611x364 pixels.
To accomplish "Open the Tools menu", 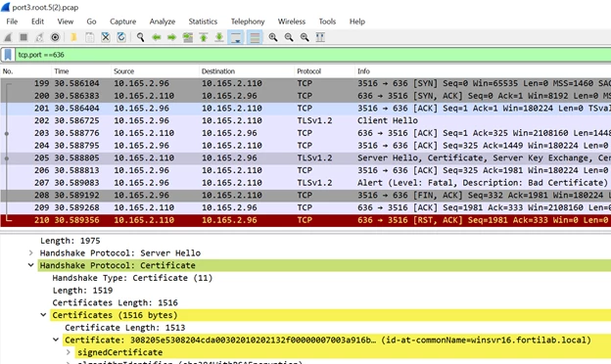I will click(x=327, y=22).
